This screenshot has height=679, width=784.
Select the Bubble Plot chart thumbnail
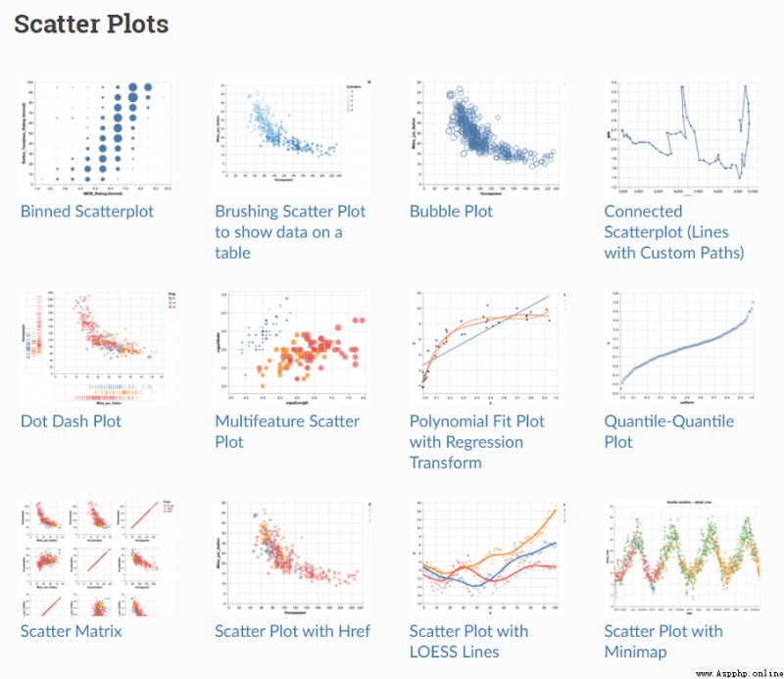[487, 138]
